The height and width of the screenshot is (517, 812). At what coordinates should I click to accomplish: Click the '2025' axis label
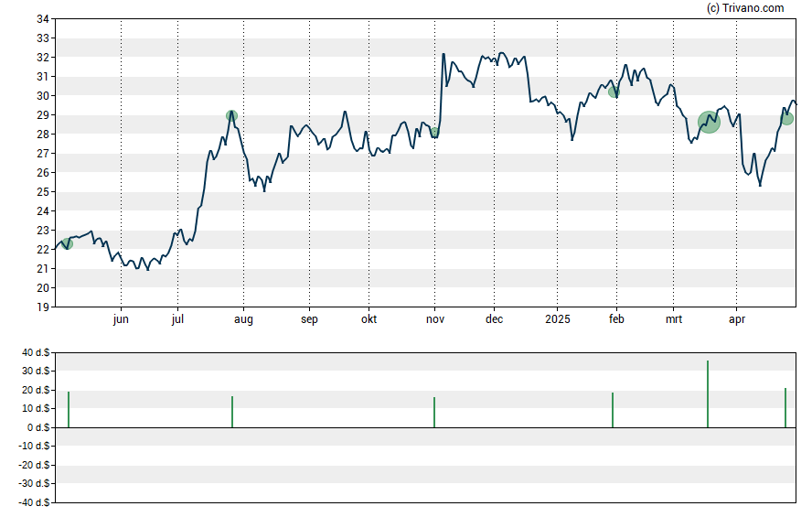coord(557,319)
